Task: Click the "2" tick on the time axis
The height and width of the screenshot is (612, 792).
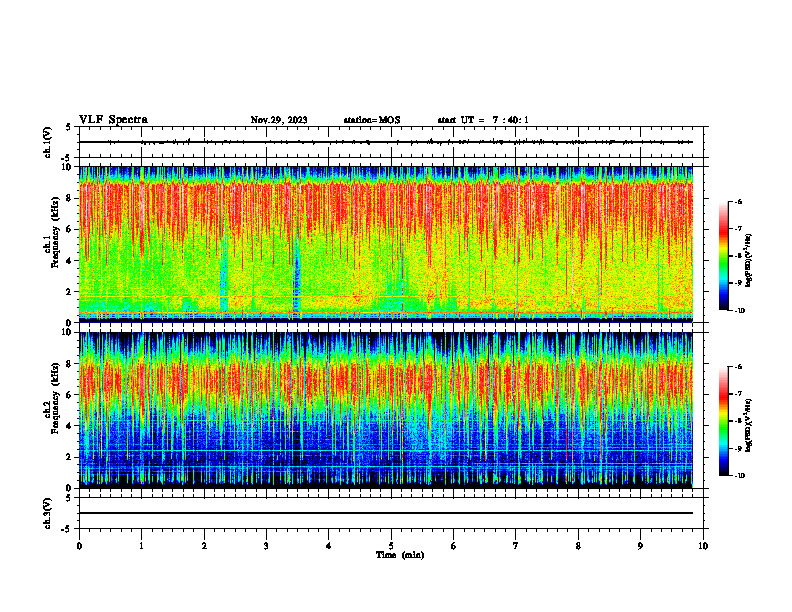Action: point(204,546)
